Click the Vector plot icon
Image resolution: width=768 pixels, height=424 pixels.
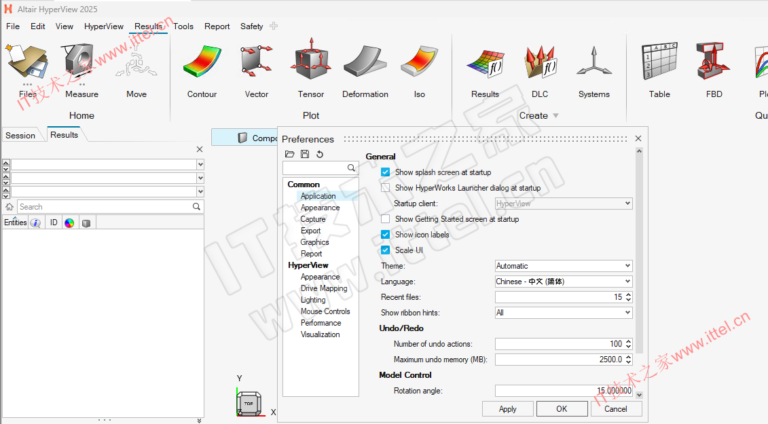256,66
